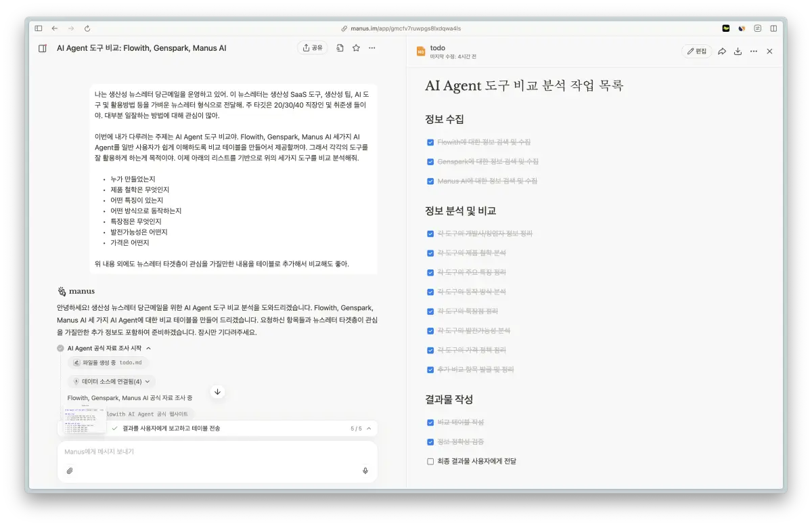Click the 누가 만들었는지 bullet item
Screen dimensions: 812x526
coord(133,179)
